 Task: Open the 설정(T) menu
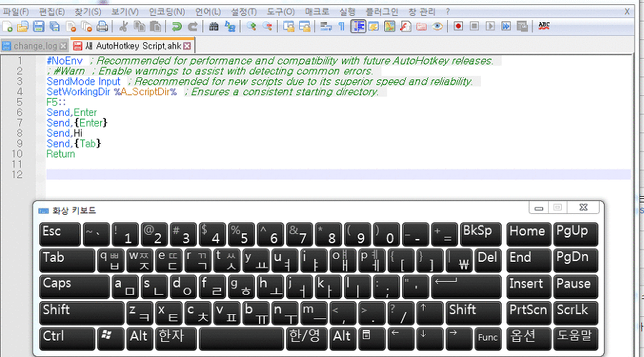pyautogui.click(x=243, y=11)
